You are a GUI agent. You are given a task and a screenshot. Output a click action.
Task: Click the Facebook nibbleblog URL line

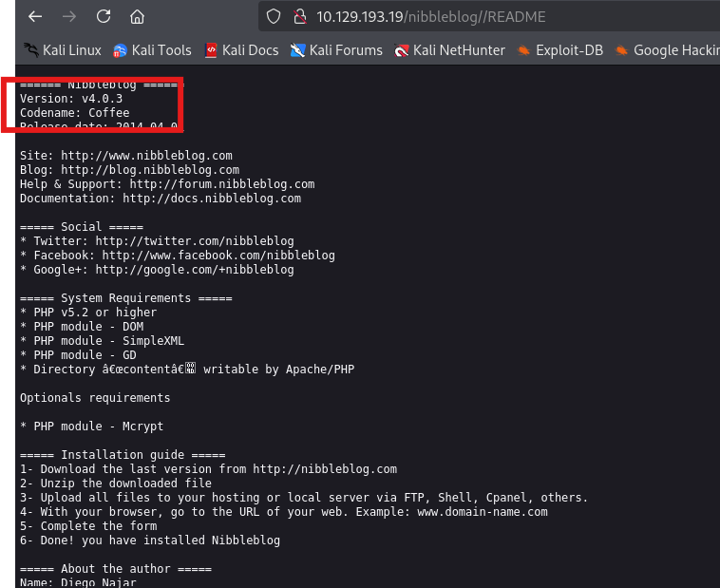(178, 255)
